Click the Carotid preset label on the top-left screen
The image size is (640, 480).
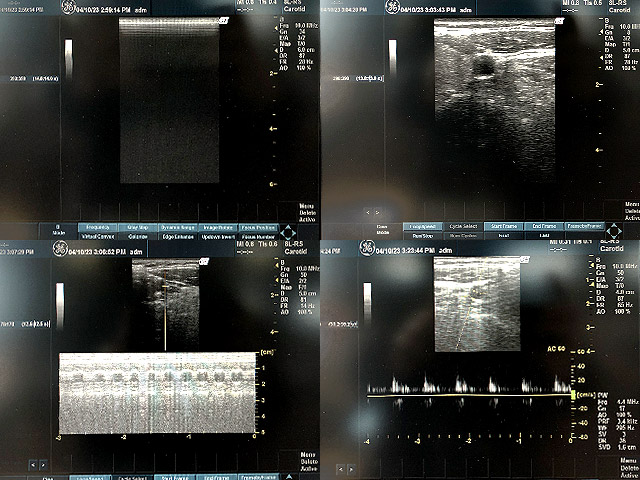tap(294, 9)
